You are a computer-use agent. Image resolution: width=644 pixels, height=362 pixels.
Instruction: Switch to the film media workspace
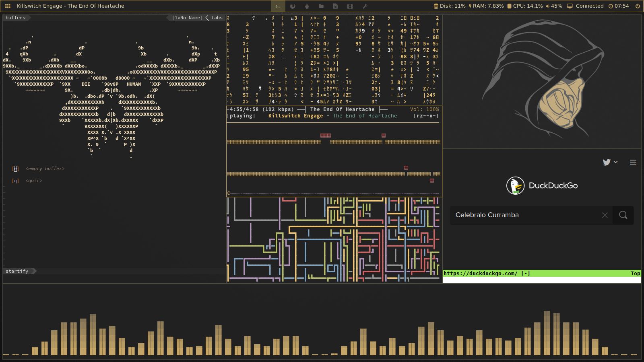(350, 6)
